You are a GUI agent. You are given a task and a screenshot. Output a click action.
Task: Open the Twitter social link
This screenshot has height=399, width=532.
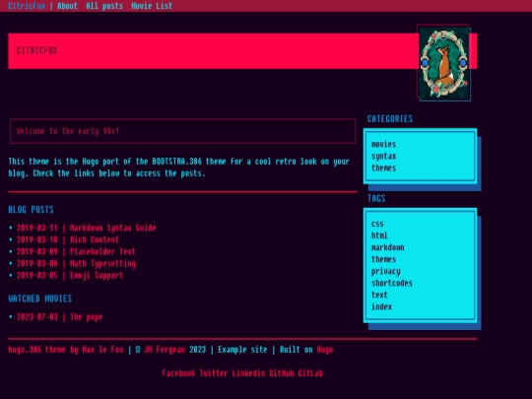[x=214, y=373]
